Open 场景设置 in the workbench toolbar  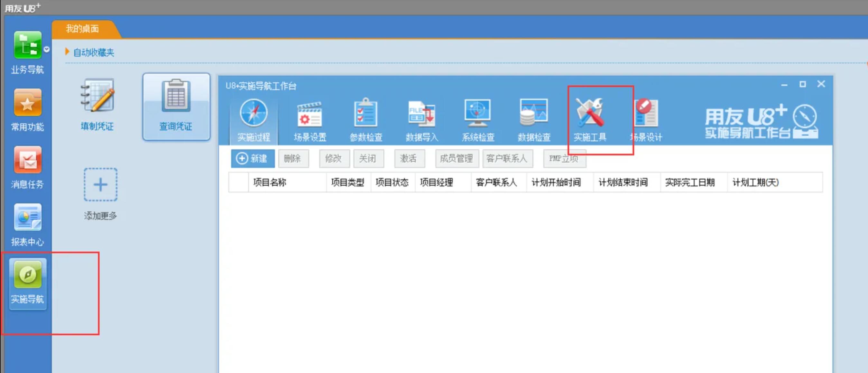click(310, 121)
